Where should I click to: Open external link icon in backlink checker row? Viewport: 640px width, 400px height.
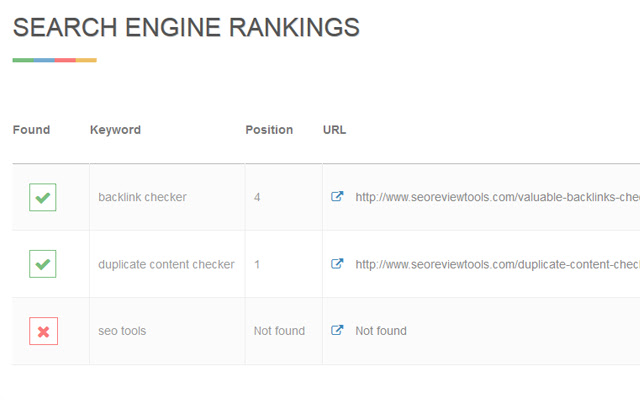pos(337,197)
